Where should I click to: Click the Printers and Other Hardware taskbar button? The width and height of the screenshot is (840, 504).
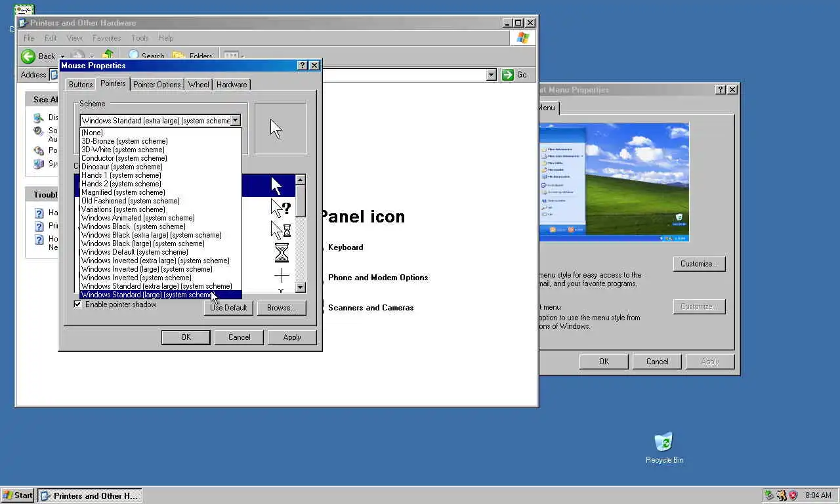point(90,495)
